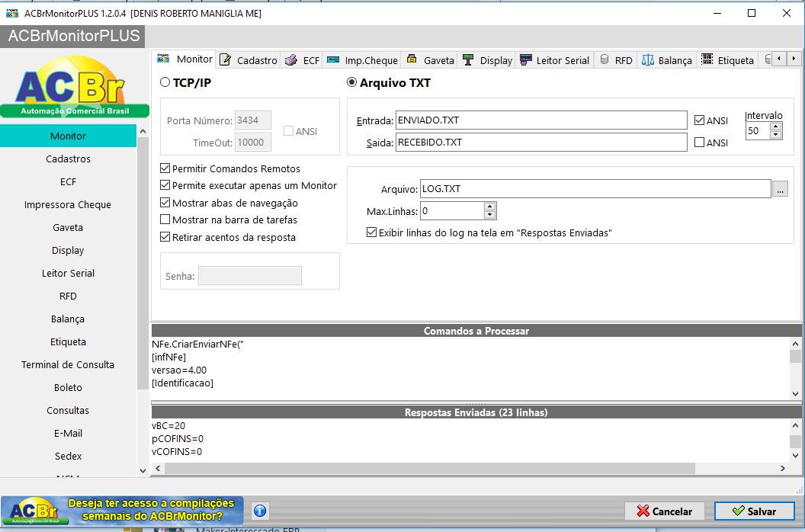Switch to the ECF tab
Image resolution: width=805 pixels, height=532 pixels.
(x=303, y=60)
